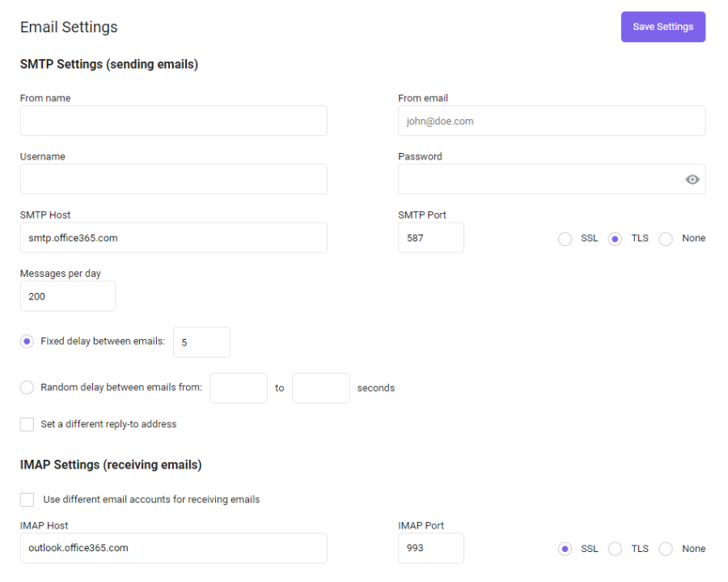The image size is (728, 582).
Task: Focus the Username input box
Action: pos(174,179)
